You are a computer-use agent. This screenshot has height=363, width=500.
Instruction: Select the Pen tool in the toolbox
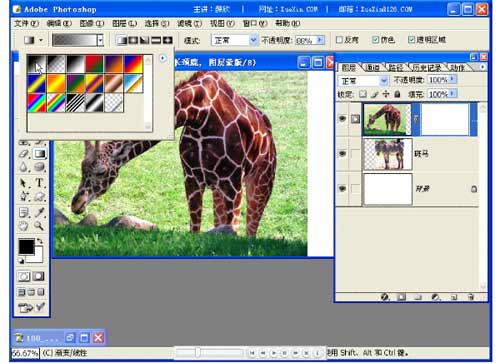tap(24, 196)
